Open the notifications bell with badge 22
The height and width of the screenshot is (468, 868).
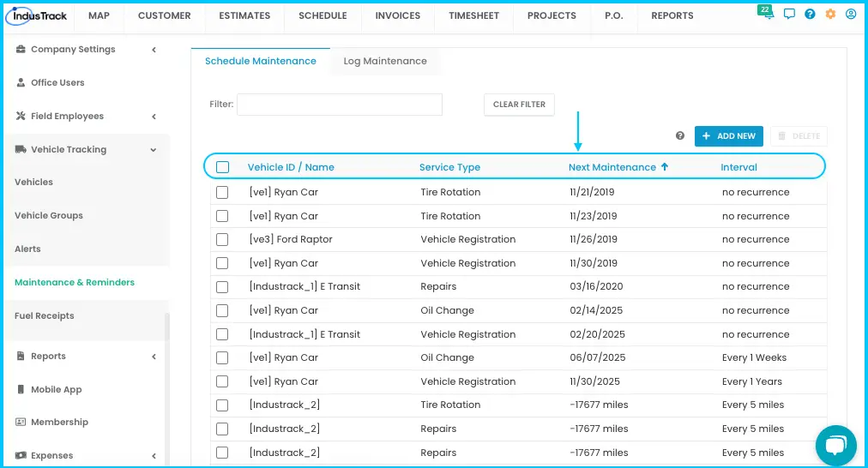tap(767, 13)
